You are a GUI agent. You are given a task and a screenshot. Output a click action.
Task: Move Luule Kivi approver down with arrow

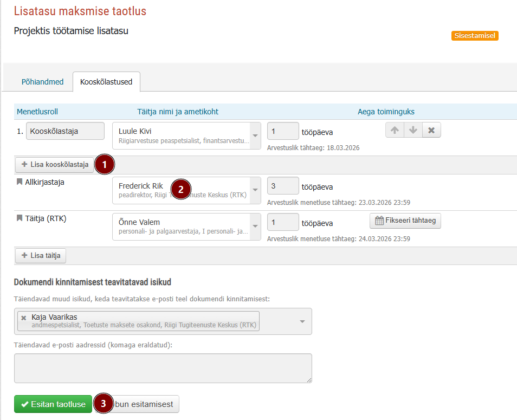tap(413, 130)
